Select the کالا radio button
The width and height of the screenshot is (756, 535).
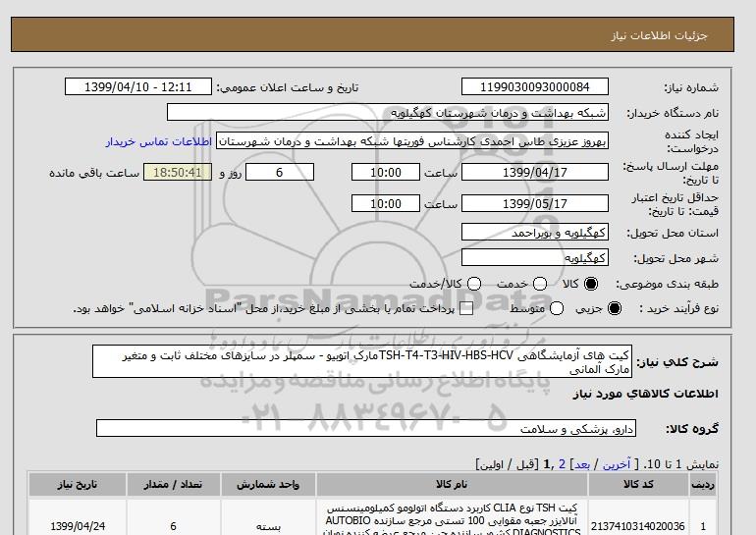591,284
